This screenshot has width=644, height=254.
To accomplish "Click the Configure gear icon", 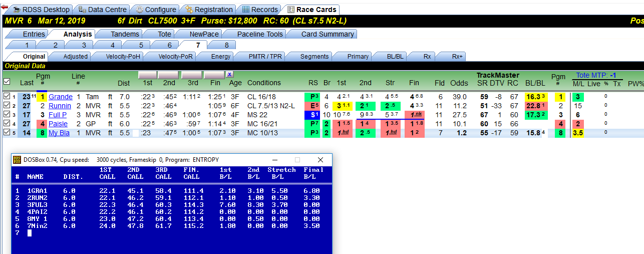I will (139, 10).
